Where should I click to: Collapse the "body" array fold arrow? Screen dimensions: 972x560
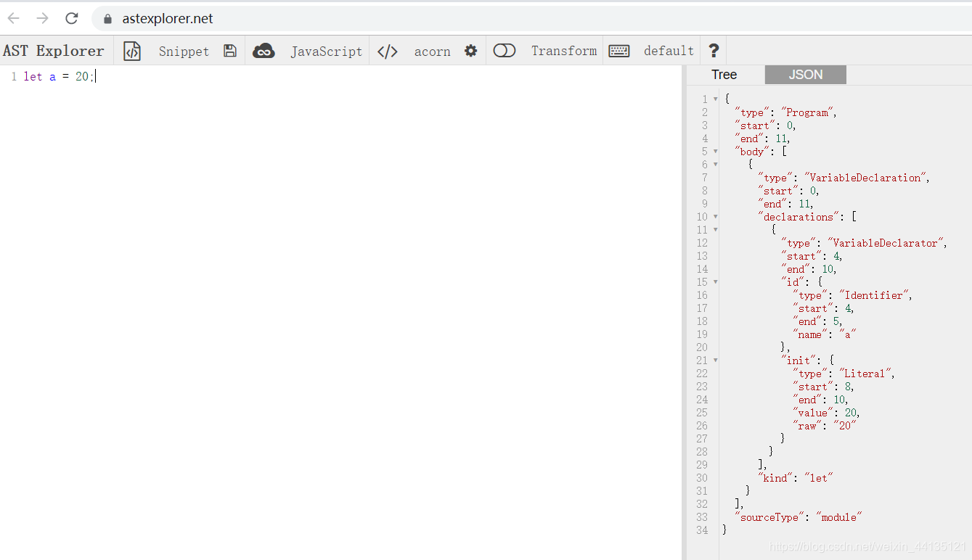(x=716, y=152)
